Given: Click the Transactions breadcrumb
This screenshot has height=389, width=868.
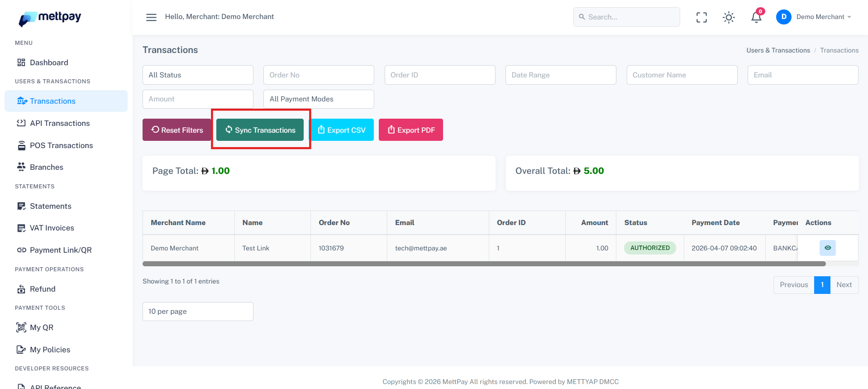Looking at the screenshot, I should pyautogui.click(x=839, y=50).
